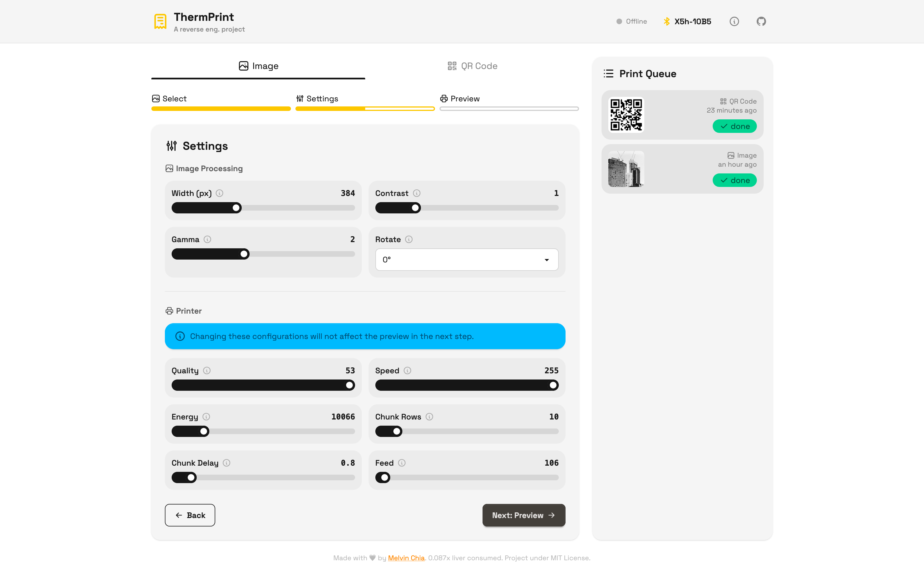Click the Print Queue list icon
The height and width of the screenshot is (576, 924).
point(608,73)
